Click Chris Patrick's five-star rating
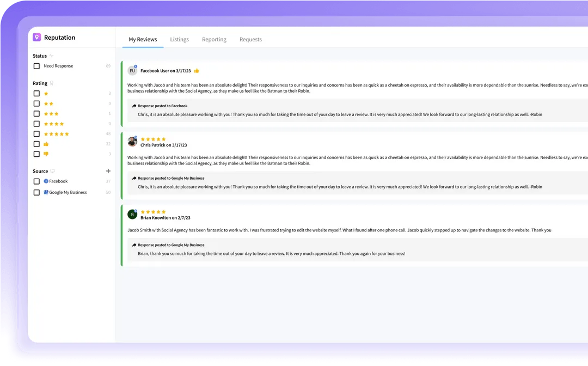 pyautogui.click(x=153, y=139)
